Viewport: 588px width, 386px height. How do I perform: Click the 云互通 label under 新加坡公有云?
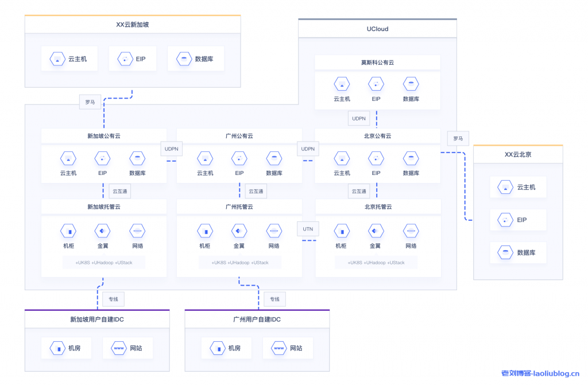click(119, 191)
